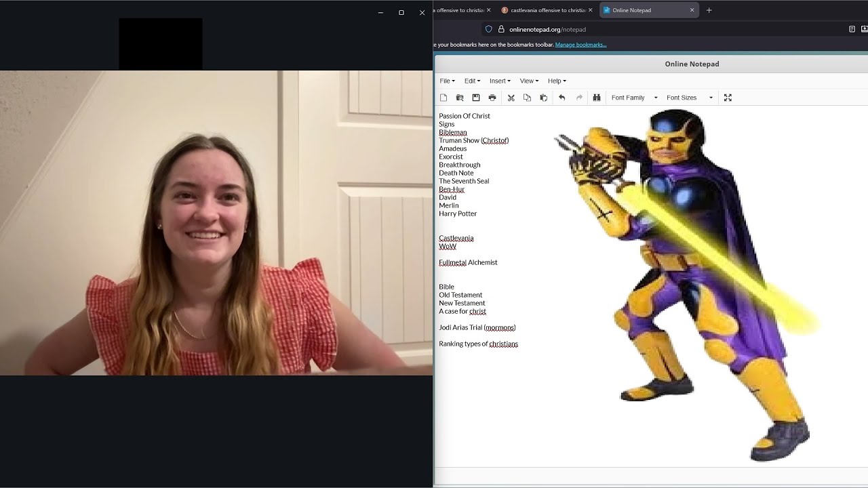
Task: Click the text 'Breakthrough'
Action: pos(459,165)
